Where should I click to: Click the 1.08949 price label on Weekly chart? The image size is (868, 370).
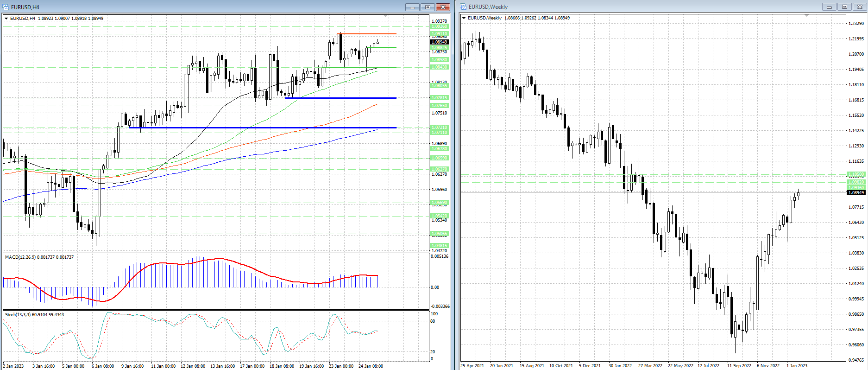pos(856,193)
